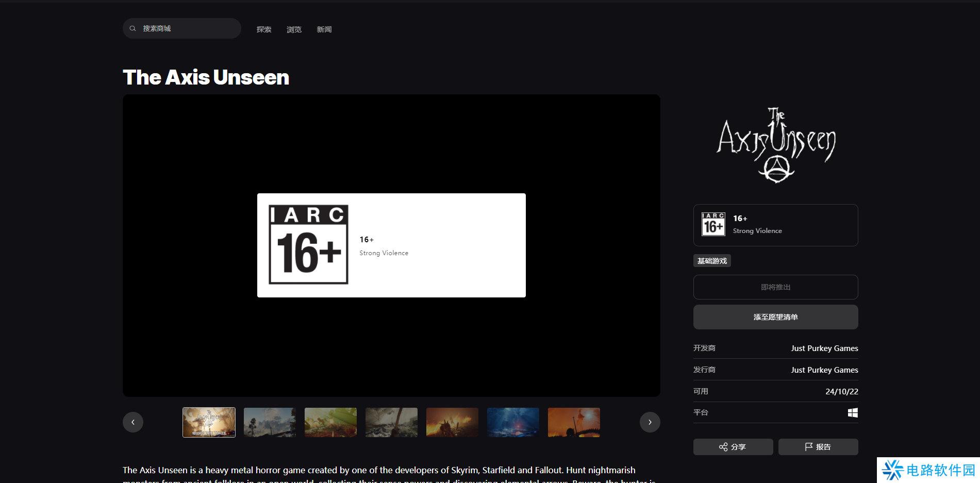Show previous thumbnails with left arrow

pos(133,422)
